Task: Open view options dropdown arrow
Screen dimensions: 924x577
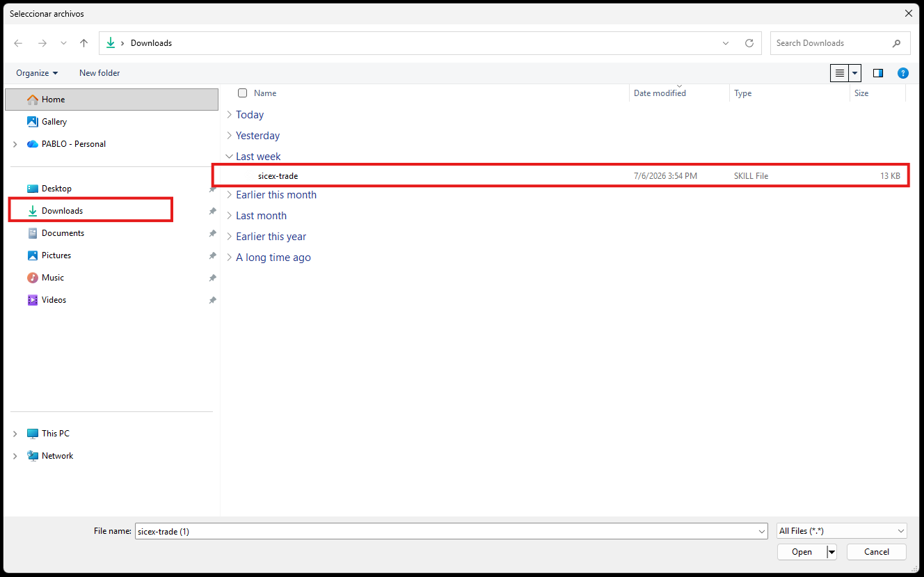Action: pos(855,73)
